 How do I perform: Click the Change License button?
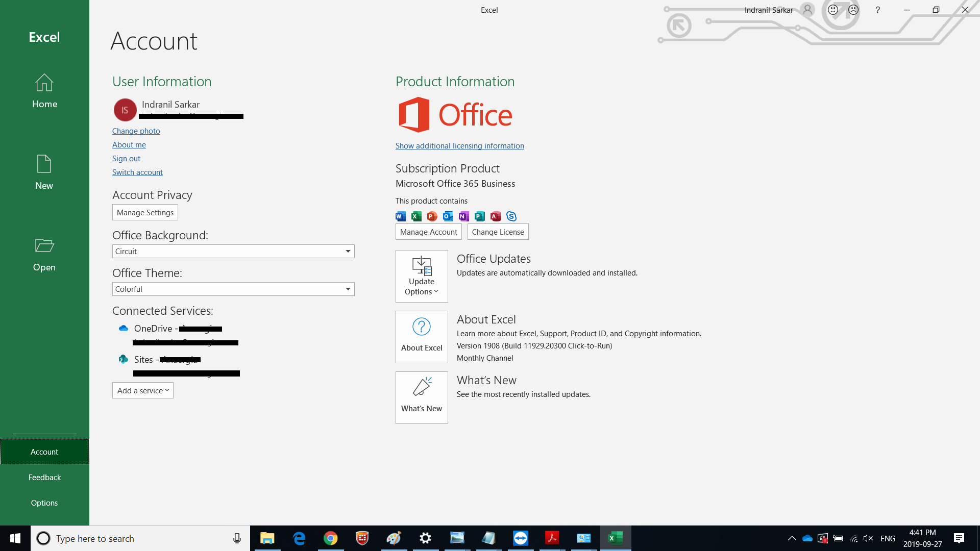[x=498, y=232]
